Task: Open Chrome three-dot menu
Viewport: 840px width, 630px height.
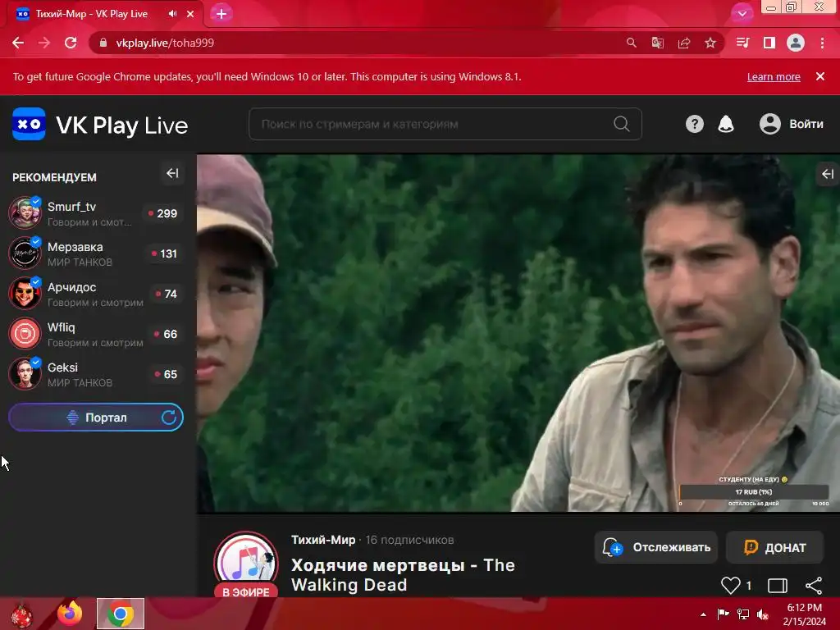Action: tap(822, 43)
